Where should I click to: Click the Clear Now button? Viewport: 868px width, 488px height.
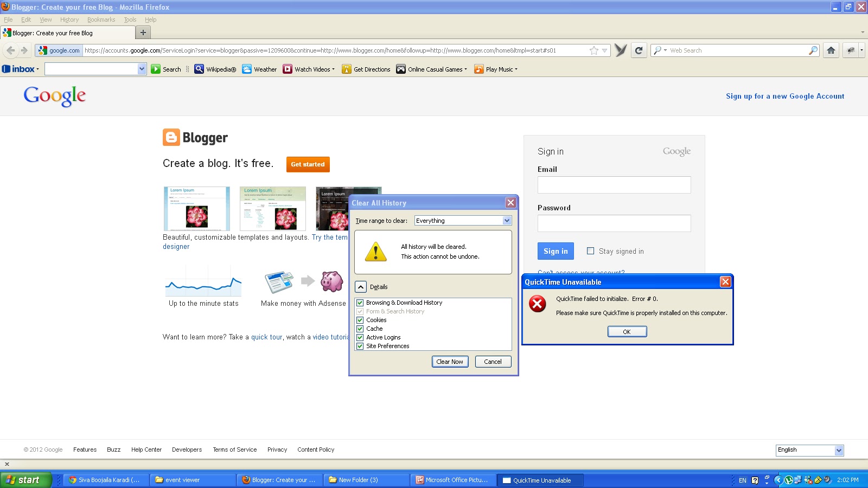[450, 362]
